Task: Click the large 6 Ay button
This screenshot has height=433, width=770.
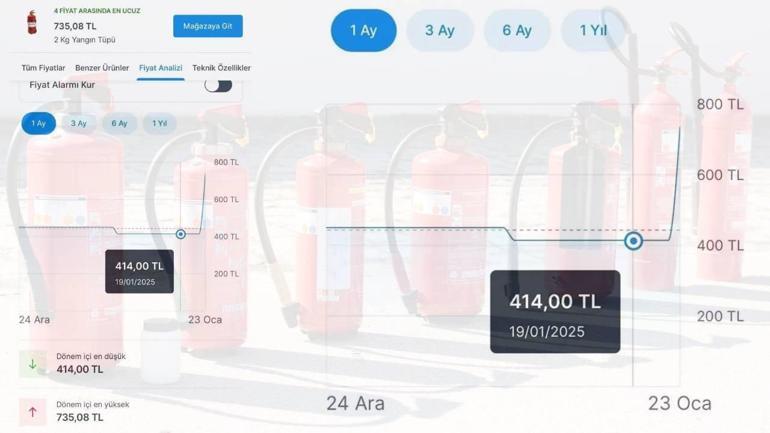Action: click(517, 30)
